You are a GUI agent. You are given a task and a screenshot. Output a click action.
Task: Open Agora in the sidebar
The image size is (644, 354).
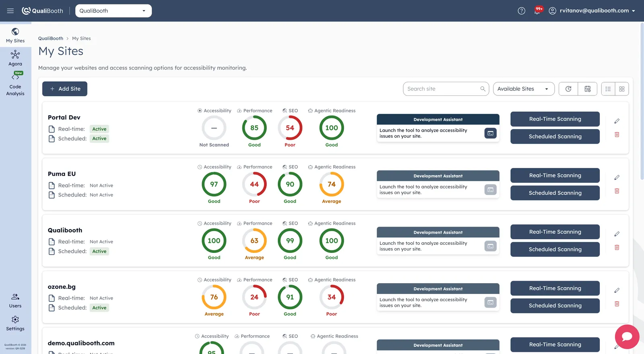click(x=15, y=58)
